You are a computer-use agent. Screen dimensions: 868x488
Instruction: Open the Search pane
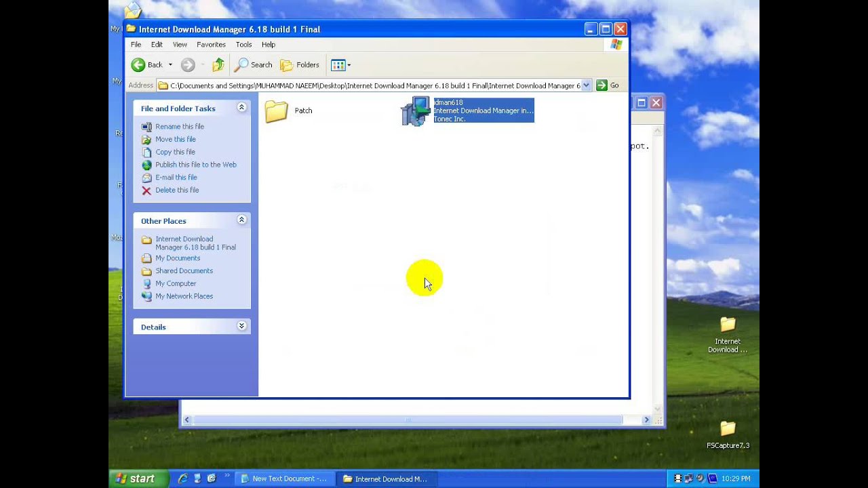pos(253,65)
